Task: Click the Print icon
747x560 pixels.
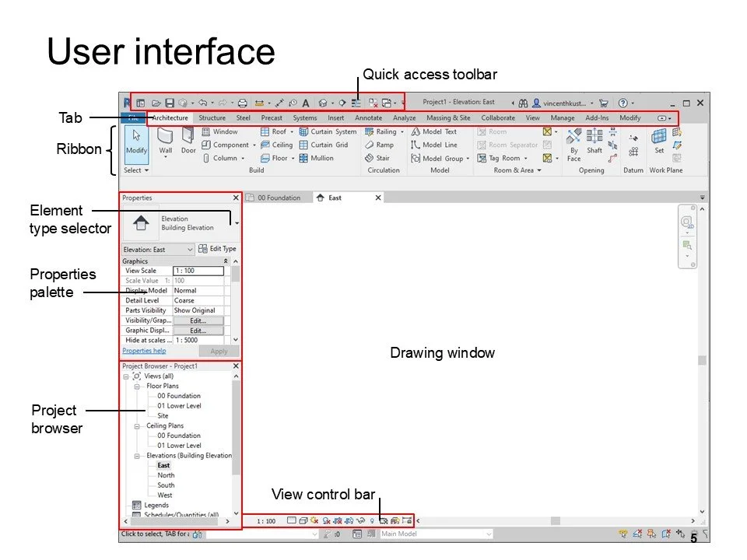Action: pyautogui.click(x=243, y=103)
